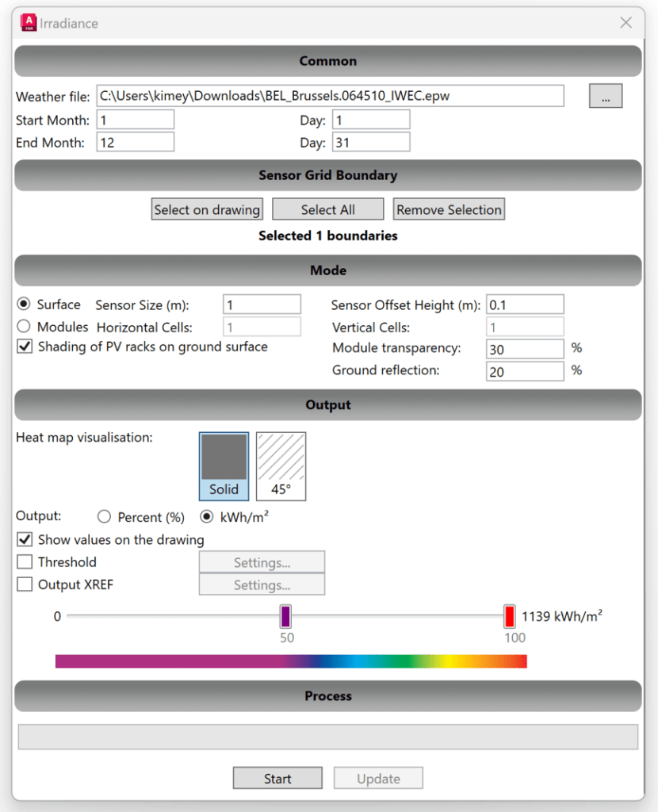Image resolution: width=658 pixels, height=812 pixels.
Task: Click the red slider handle at 100
Action: click(510, 616)
